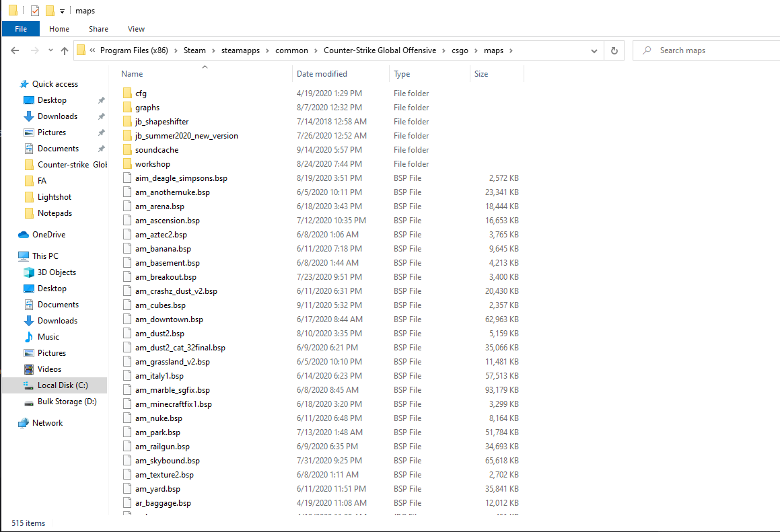Screen dimensions: 780x532
Task: Select FA folder in sidebar
Action: (42, 181)
